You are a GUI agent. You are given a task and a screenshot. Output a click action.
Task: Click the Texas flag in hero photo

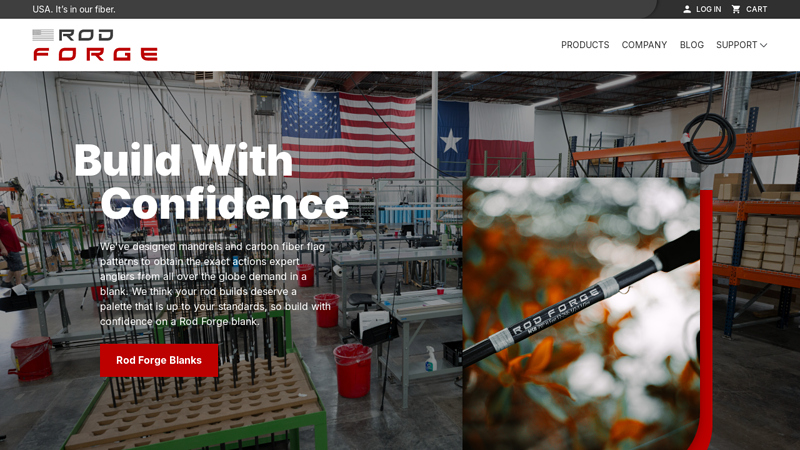click(486, 138)
